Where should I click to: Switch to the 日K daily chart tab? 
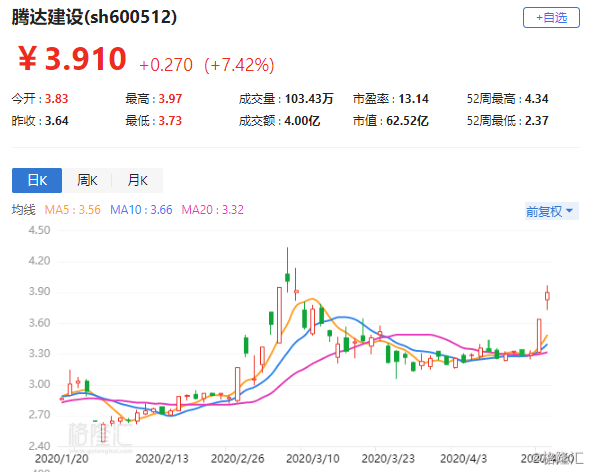click(37, 180)
